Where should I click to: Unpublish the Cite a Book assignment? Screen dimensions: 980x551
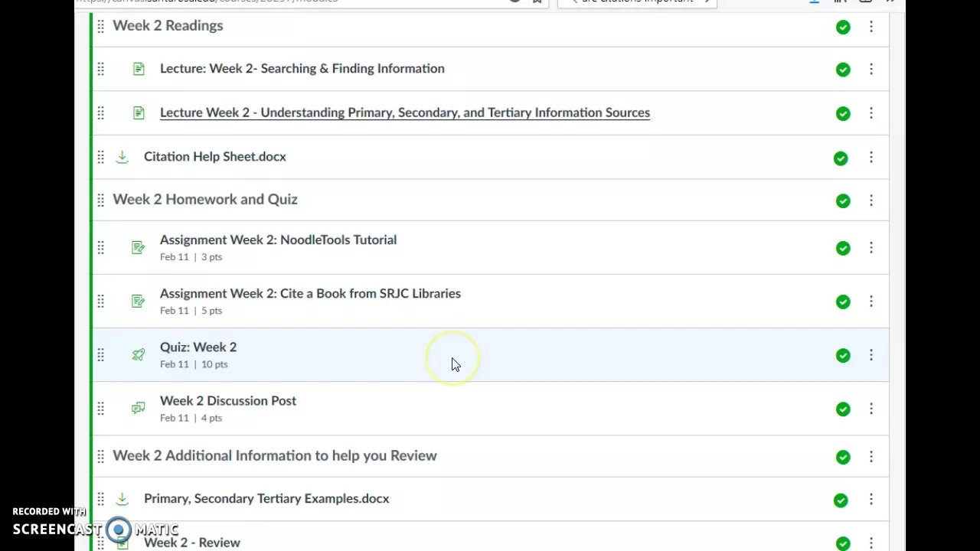[x=843, y=302]
